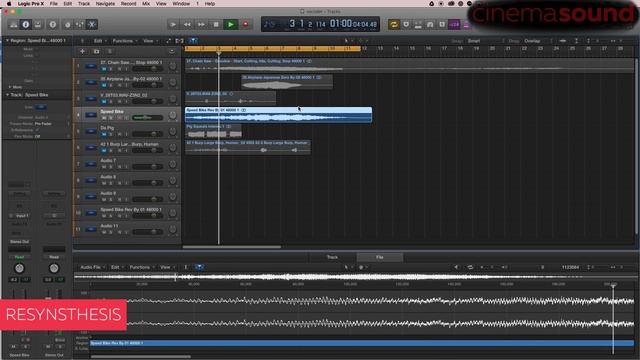This screenshot has width=640, height=360.
Task: Open the Window menu in menu bar
Action: point(181,4)
